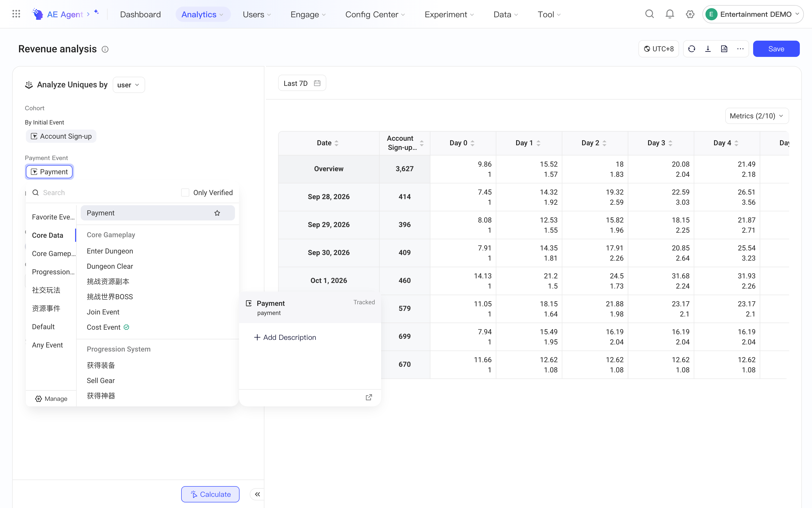This screenshot has height=508, width=812.
Task: Go to the Dashboard tab
Action: click(x=140, y=14)
